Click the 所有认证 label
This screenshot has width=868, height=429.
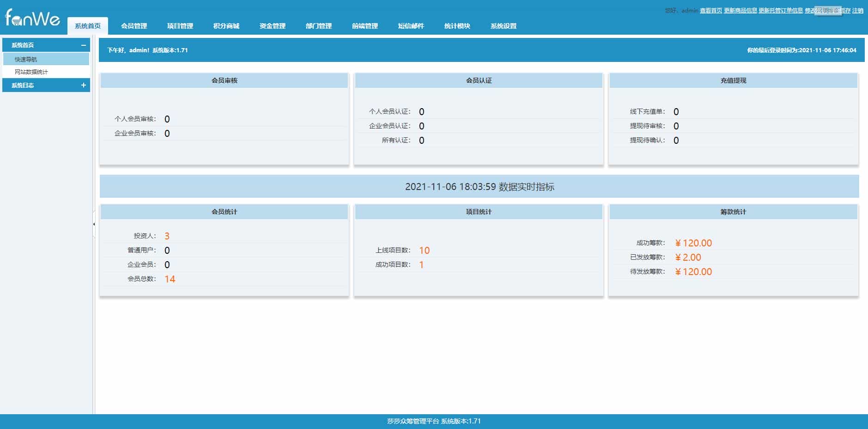(396, 141)
